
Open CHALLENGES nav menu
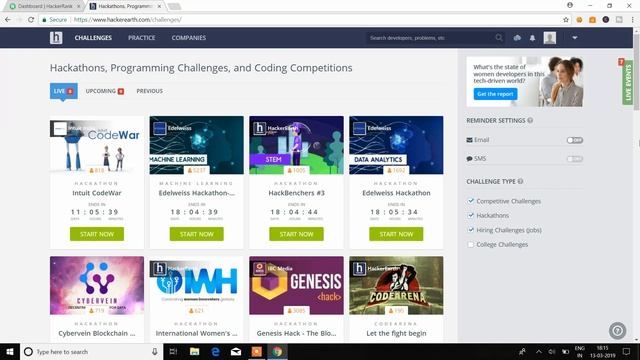pyautogui.click(x=93, y=38)
